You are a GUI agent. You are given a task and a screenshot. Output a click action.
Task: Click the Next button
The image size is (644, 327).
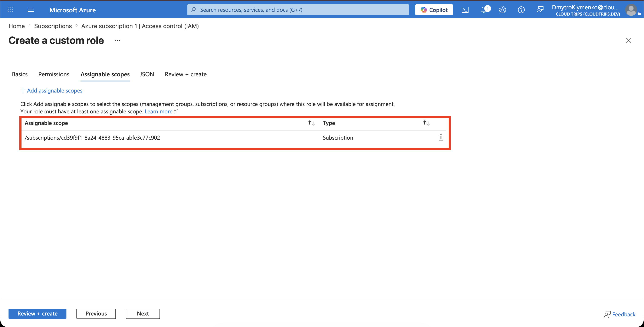[x=143, y=314]
